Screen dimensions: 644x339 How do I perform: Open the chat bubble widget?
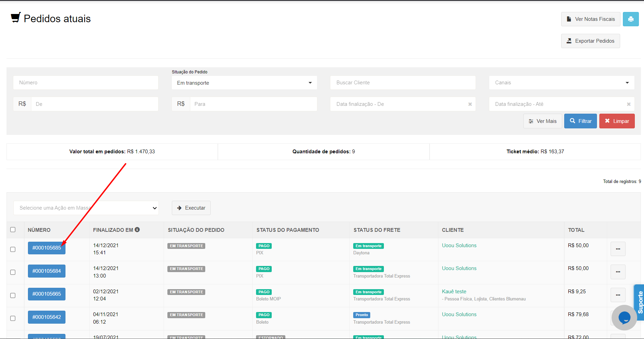click(624, 317)
